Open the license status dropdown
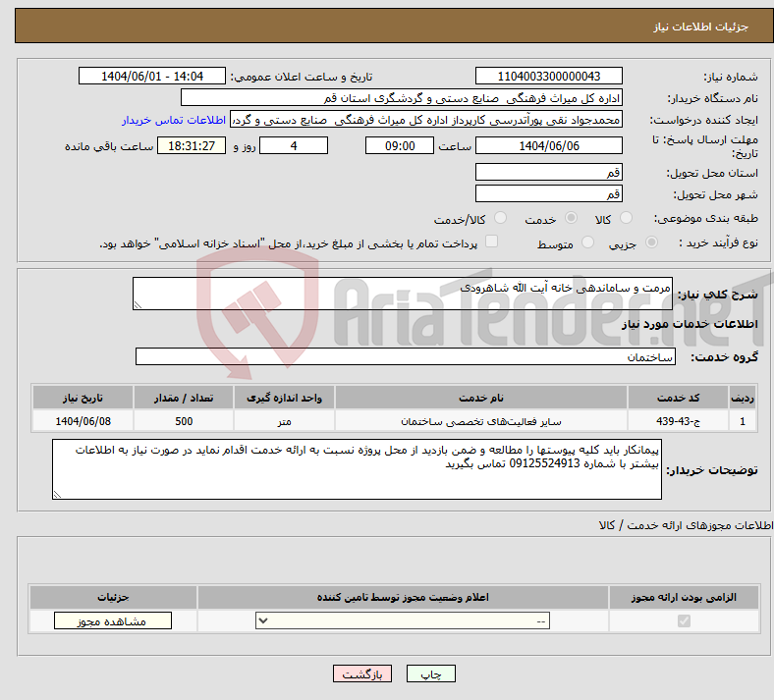The width and height of the screenshot is (774, 700). [x=403, y=620]
